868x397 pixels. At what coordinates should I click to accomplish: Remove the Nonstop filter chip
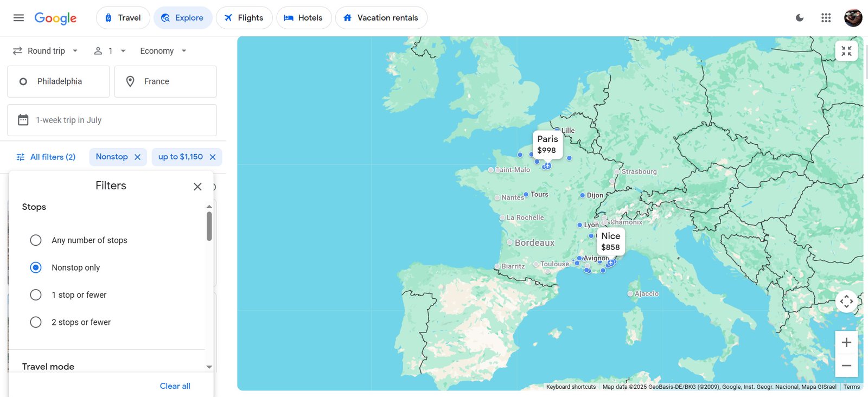coord(138,157)
